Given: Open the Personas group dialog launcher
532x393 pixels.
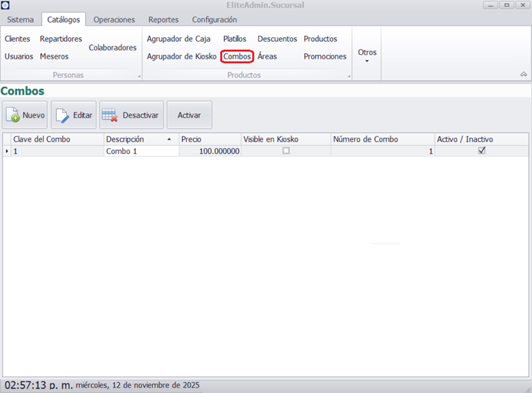Looking at the screenshot, I should (139, 77).
